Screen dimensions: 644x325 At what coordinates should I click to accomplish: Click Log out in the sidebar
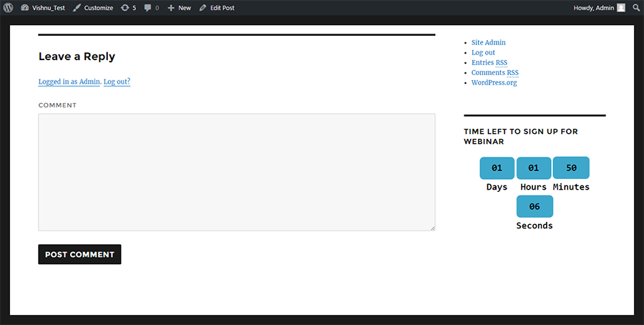(x=483, y=52)
